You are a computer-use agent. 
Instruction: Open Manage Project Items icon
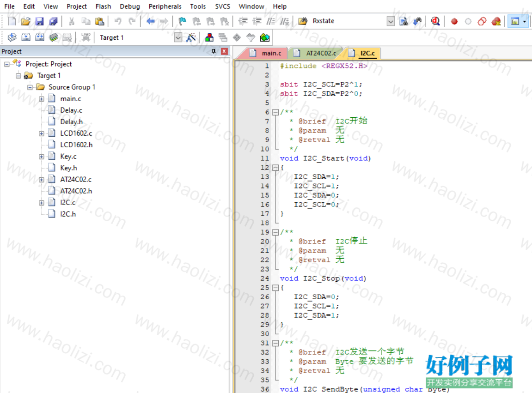point(209,37)
